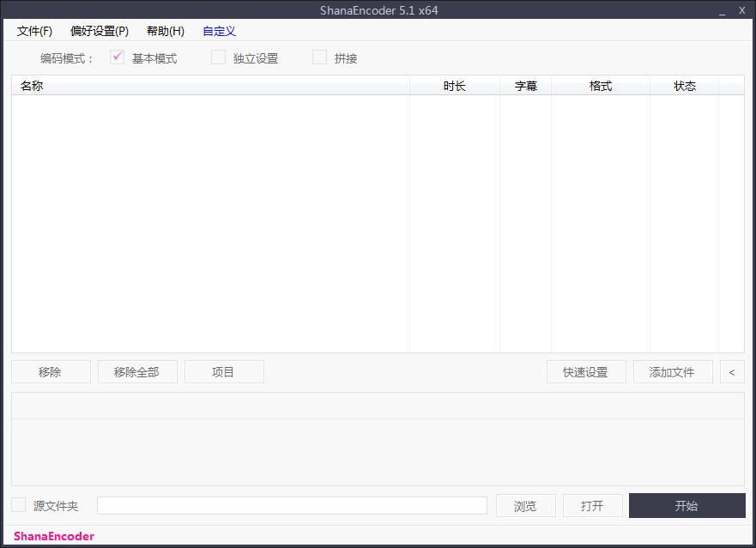Enable the 源文件夹 checkbox
756x548 pixels.
pos(19,505)
